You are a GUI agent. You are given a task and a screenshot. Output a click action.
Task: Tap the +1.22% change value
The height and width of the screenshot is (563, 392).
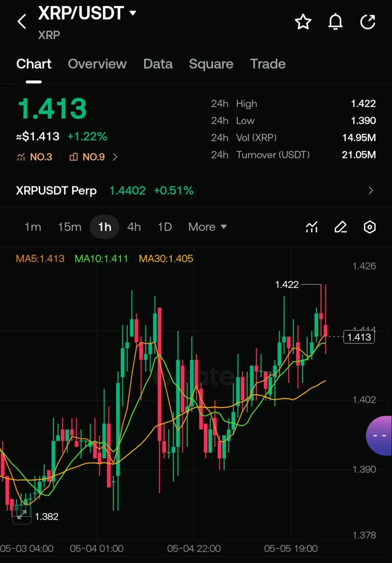87,137
